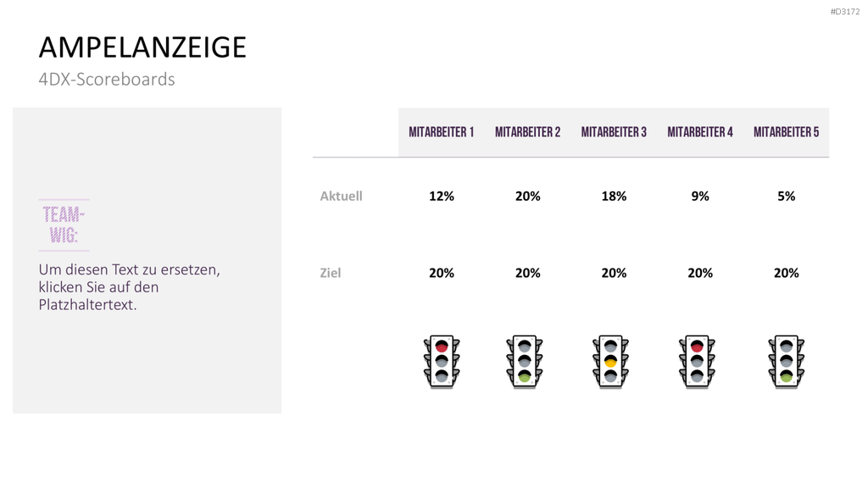Click the 5% Aktuell value
Viewport: 868px width, 488px height.
(786, 196)
